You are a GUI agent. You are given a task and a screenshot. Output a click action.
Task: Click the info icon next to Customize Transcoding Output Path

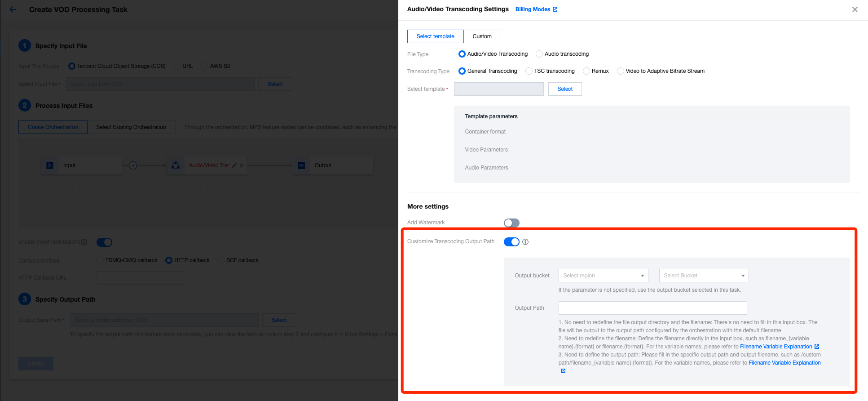click(x=525, y=242)
